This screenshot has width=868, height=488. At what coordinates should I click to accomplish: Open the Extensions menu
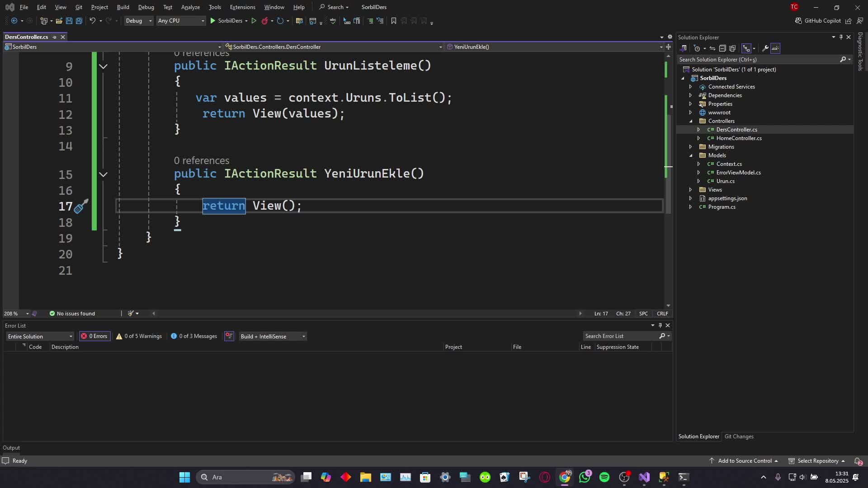tap(242, 7)
